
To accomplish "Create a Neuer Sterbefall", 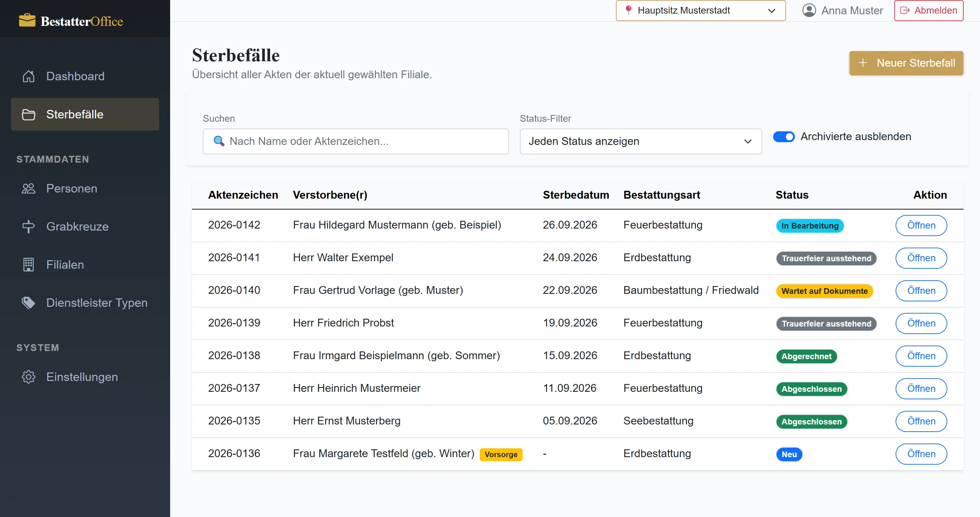I will coord(906,63).
